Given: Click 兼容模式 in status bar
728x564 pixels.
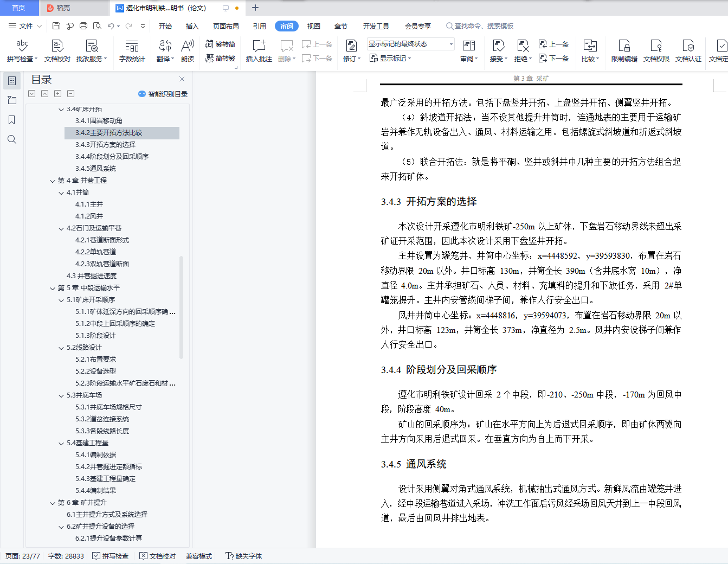Looking at the screenshot, I should (x=199, y=556).
